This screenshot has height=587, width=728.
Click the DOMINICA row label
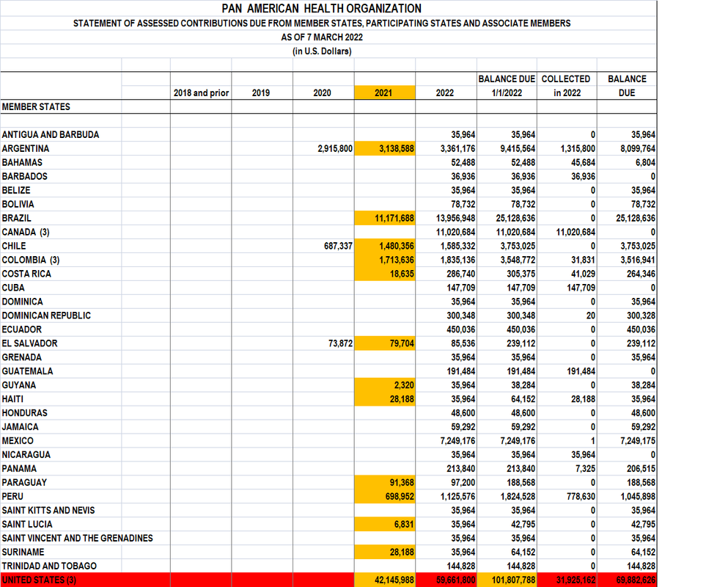coord(22,302)
